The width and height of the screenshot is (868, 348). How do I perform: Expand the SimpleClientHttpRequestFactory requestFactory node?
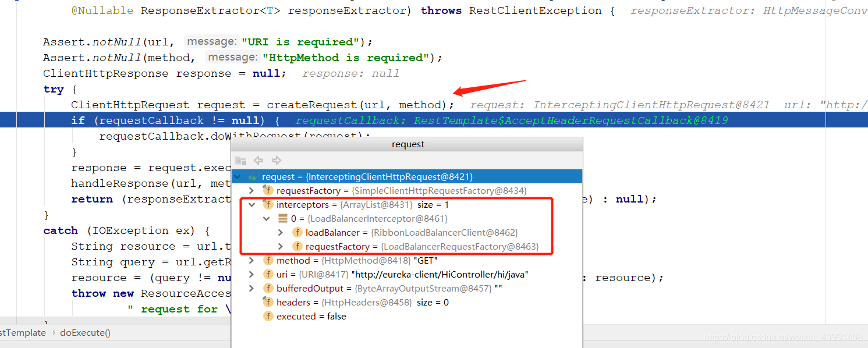tap(251, 190)
